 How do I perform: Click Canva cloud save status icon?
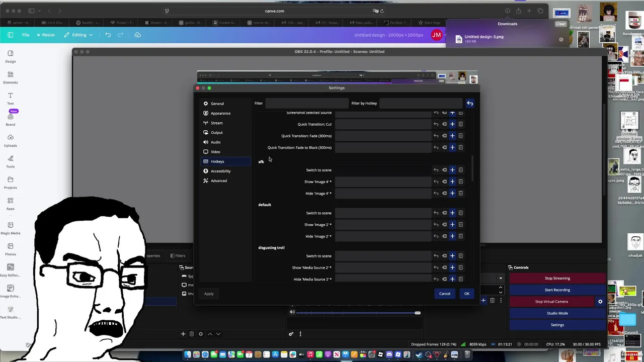pyautogui.click(x=137, y=35)
